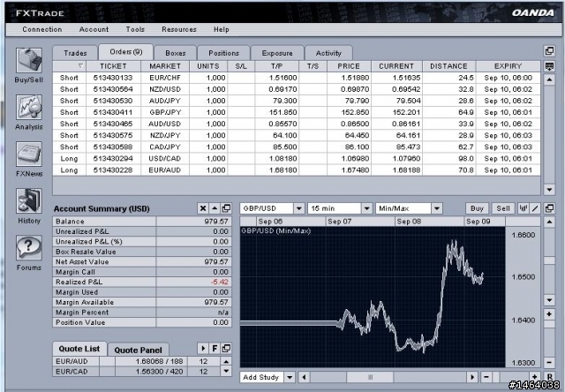The height and width of the screenshot is (392, 565).
Task: Open the Account menu
Action: click(x=94, y=29)
